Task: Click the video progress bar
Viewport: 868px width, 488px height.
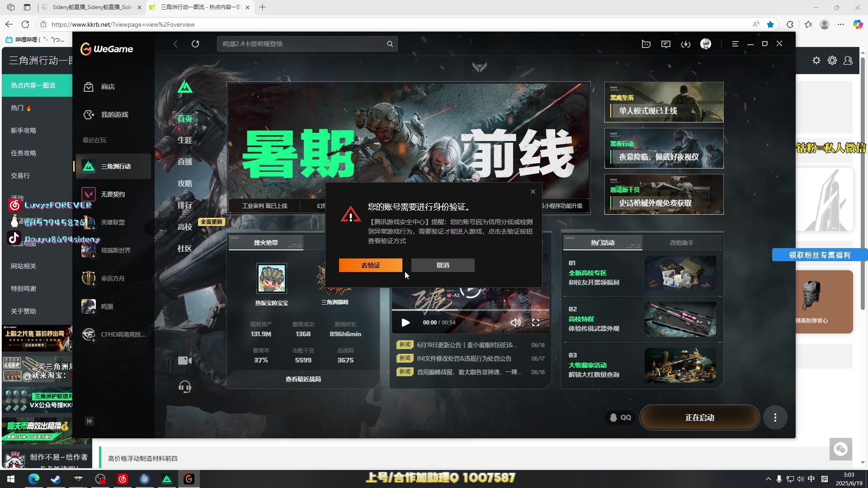Action: click(471, 310)
